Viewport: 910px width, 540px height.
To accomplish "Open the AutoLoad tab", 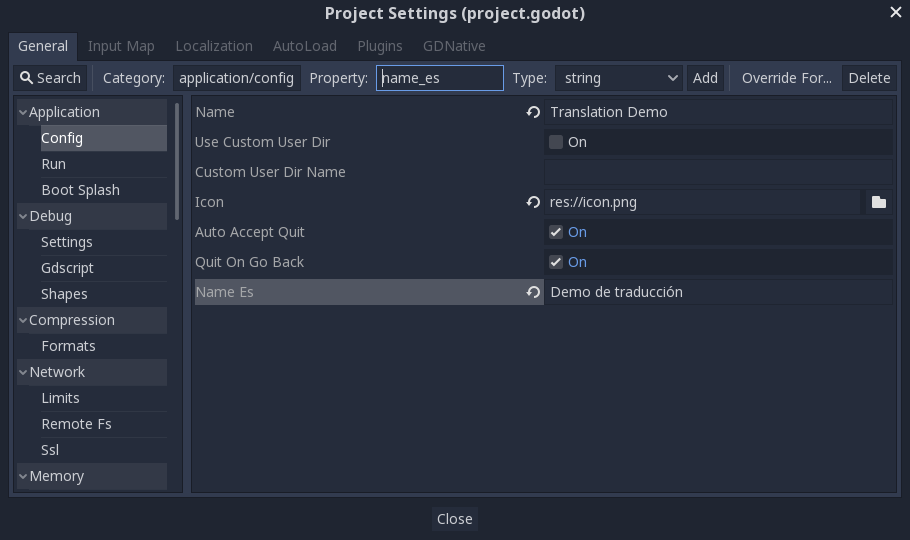I will 304,46.
